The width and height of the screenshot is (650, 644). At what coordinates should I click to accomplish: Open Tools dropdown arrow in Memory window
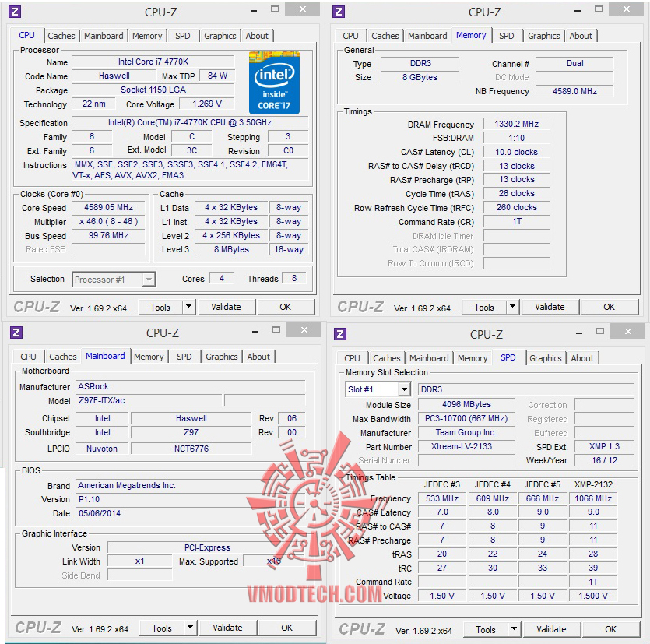512,307
